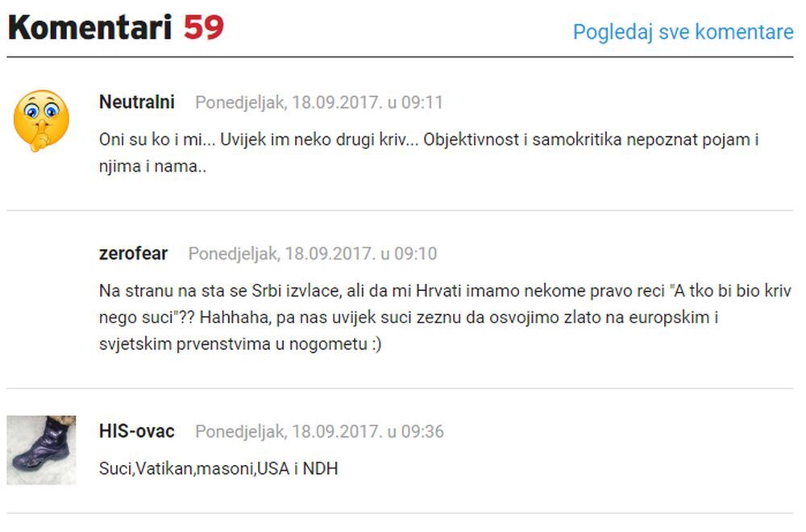Image resolution: width=806 pixels, height=532 pixels.
Task: Click the shushing emoji avatar of Neutralni
Action: pos(41,121)
